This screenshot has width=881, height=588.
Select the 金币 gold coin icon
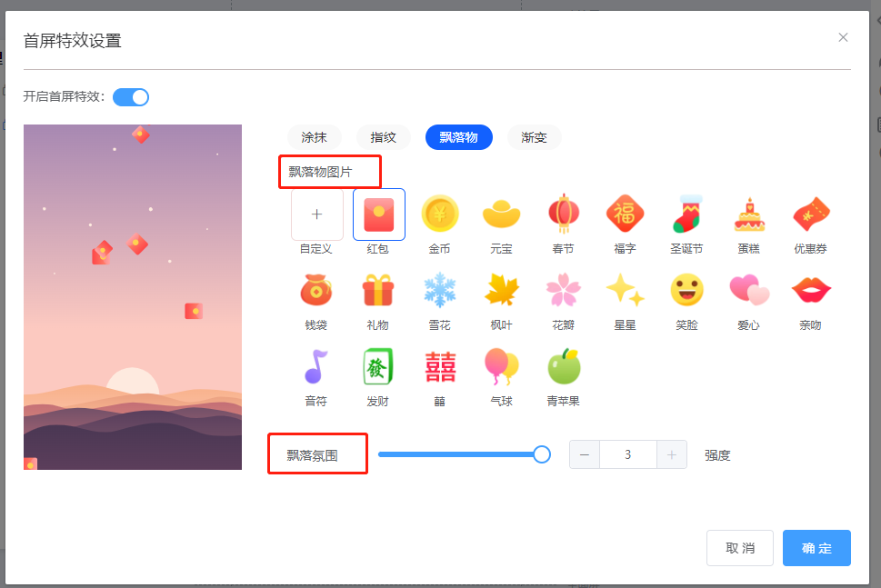coord(440,214)
